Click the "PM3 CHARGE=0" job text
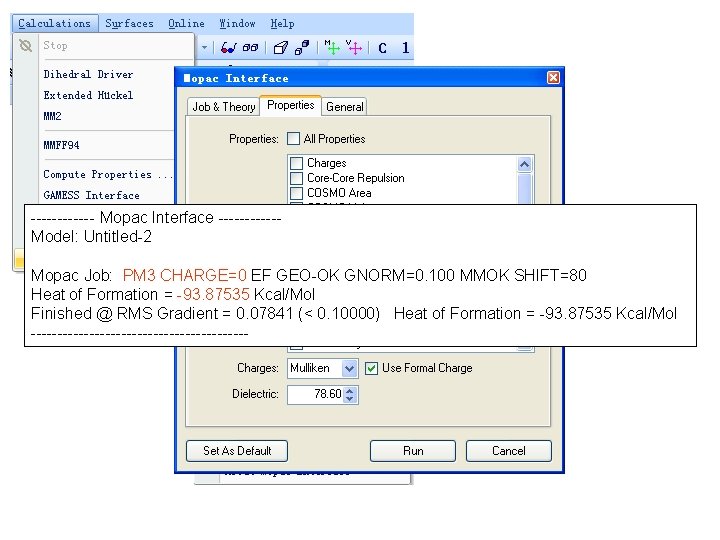Viewport: 720px width, 540px height. tap(185, 275)
